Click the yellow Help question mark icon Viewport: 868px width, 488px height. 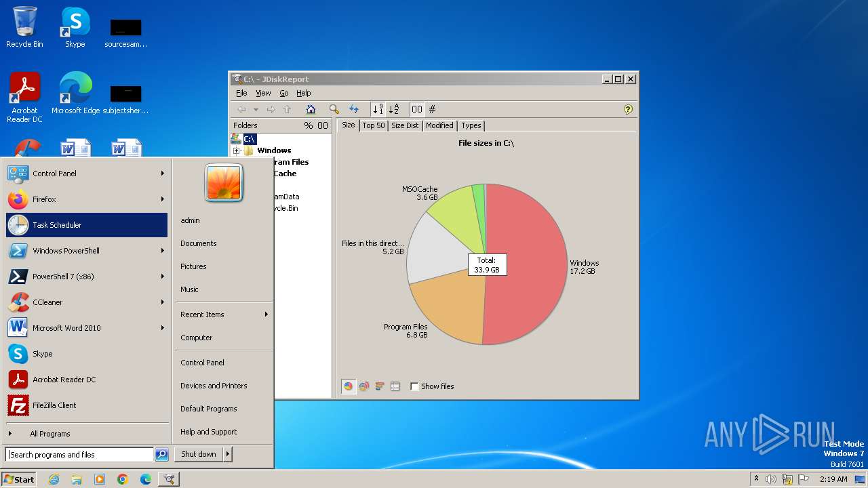pos(628,109)
